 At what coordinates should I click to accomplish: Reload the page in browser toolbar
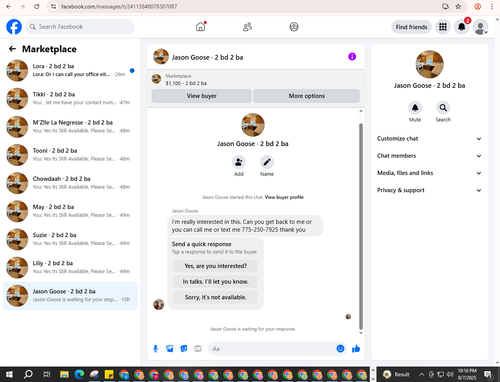point(37,6)
